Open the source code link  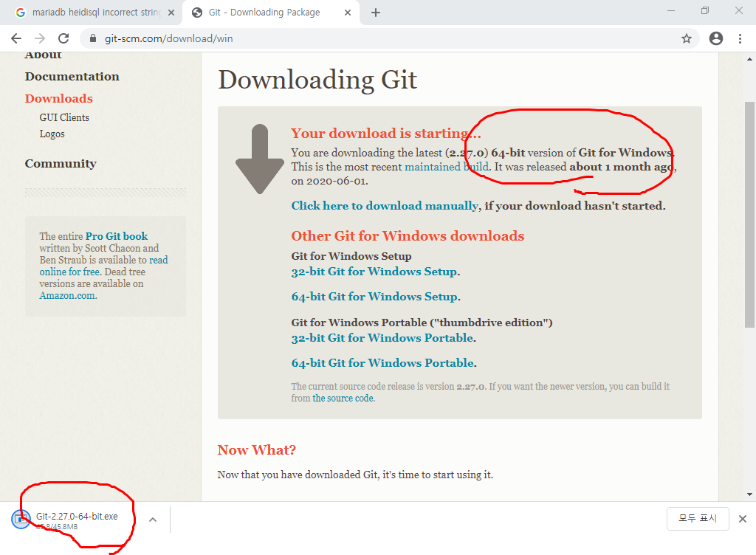pos(343,399)
